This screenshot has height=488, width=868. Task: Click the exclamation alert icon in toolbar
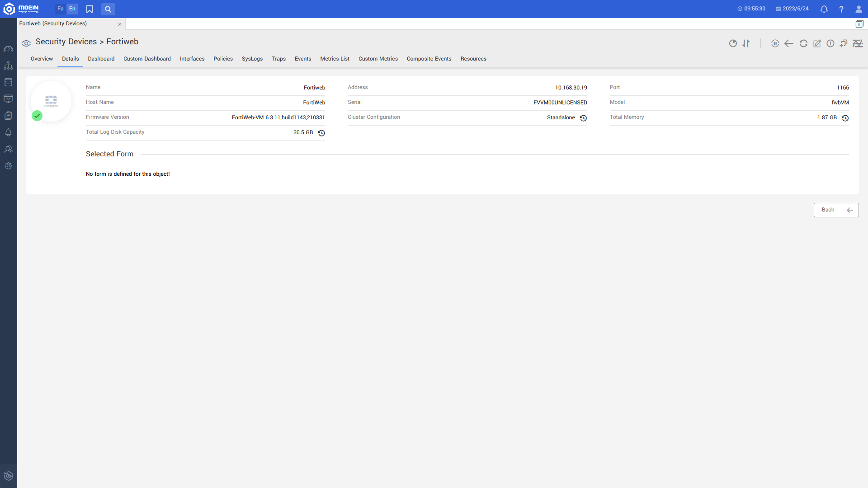pyautogui.click(x=830, y=43)
